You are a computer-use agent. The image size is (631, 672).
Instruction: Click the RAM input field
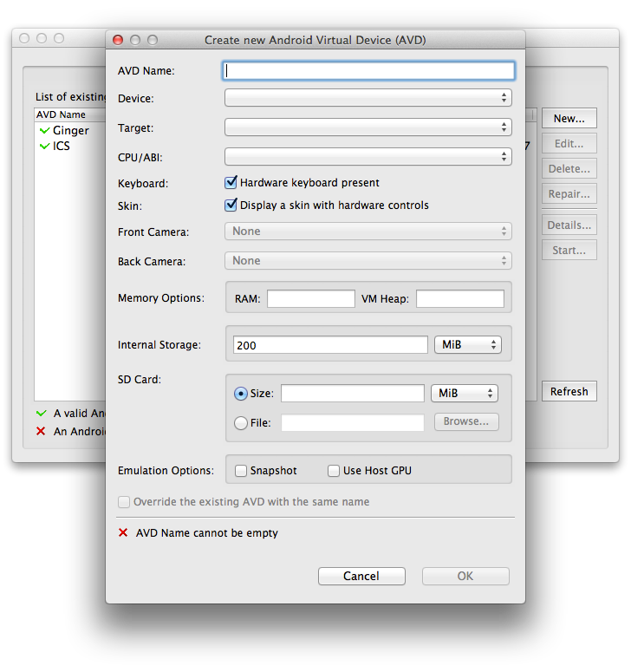pos(311,298)
